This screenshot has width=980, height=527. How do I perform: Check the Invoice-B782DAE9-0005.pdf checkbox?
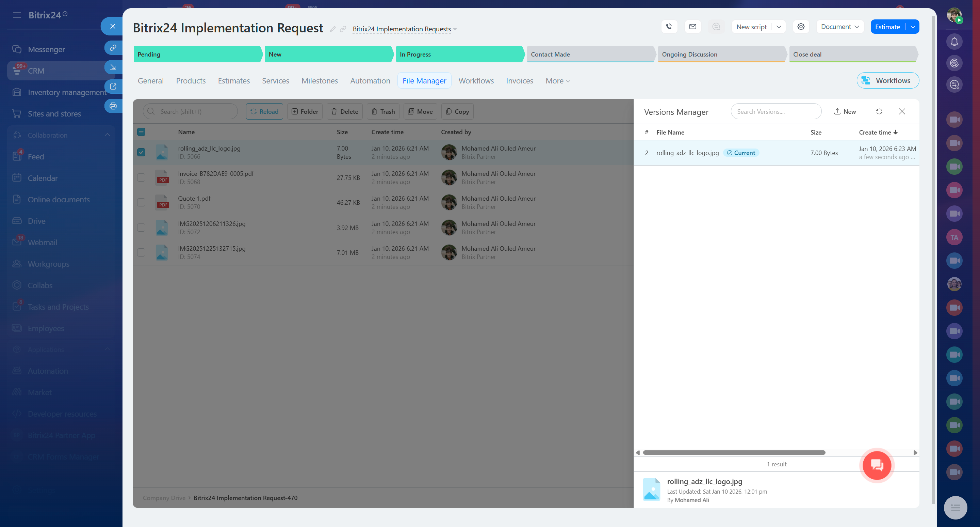(141, 177)
